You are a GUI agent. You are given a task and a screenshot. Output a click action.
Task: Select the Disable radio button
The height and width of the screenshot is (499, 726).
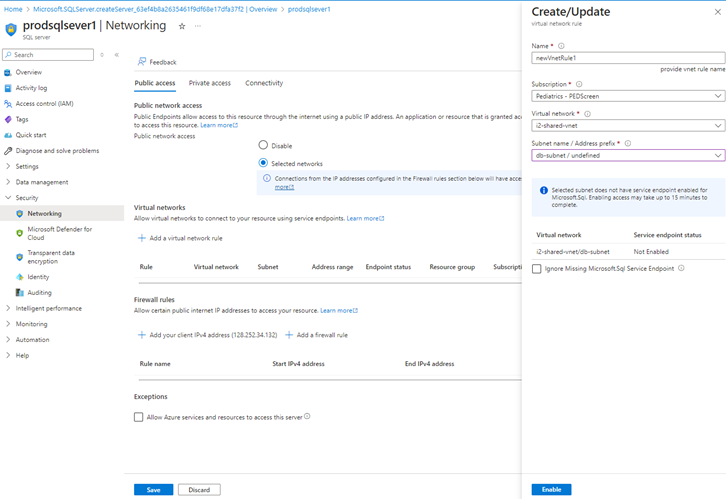click(263, 145)
